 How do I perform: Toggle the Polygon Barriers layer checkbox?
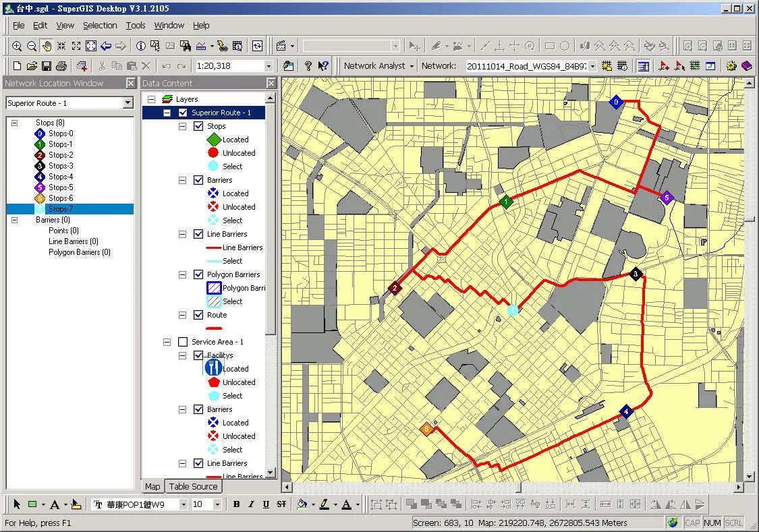coord(198,274)
